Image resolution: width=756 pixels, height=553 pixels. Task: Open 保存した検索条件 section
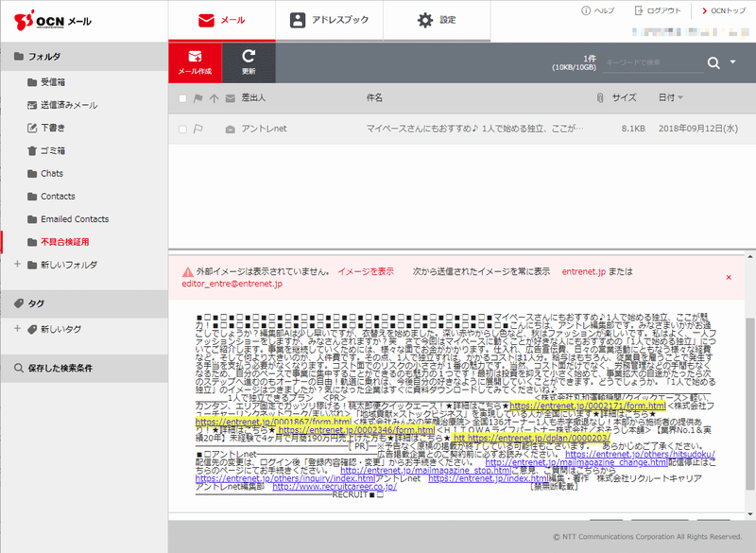(84, 369)
